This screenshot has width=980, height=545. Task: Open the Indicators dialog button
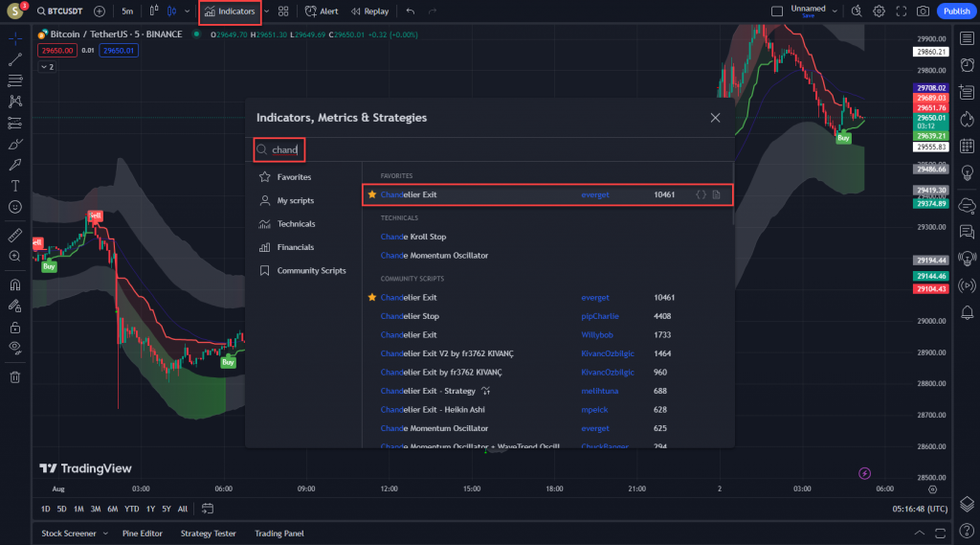click(230, 11)
